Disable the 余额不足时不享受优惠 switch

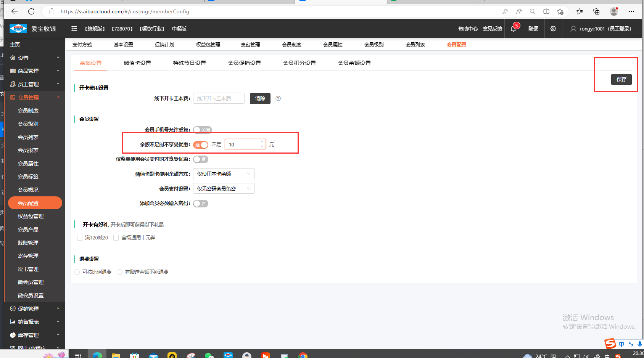click(x=201, y=144)
